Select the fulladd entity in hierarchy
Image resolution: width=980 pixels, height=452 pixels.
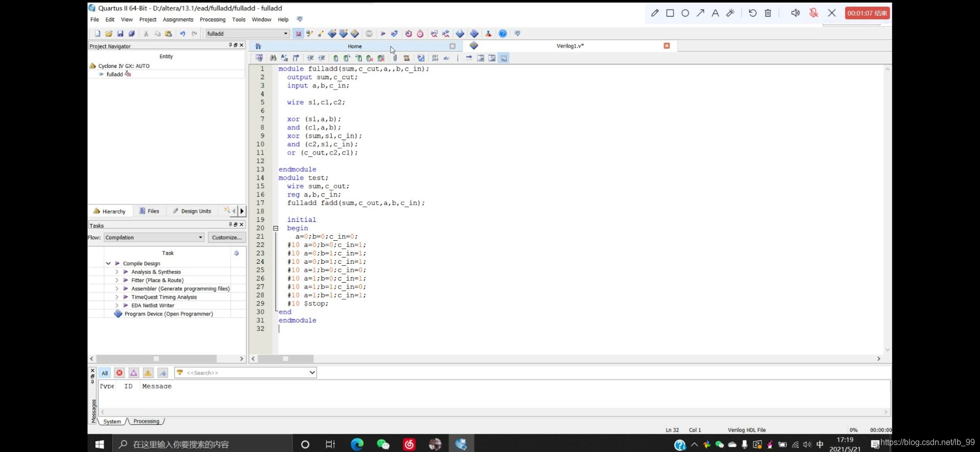[115, 74]
